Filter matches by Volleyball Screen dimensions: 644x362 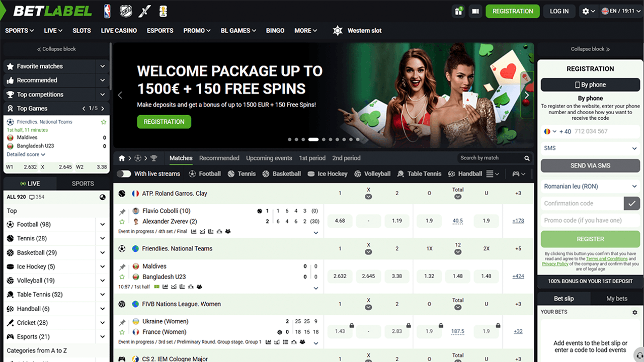tap(372, 174)
